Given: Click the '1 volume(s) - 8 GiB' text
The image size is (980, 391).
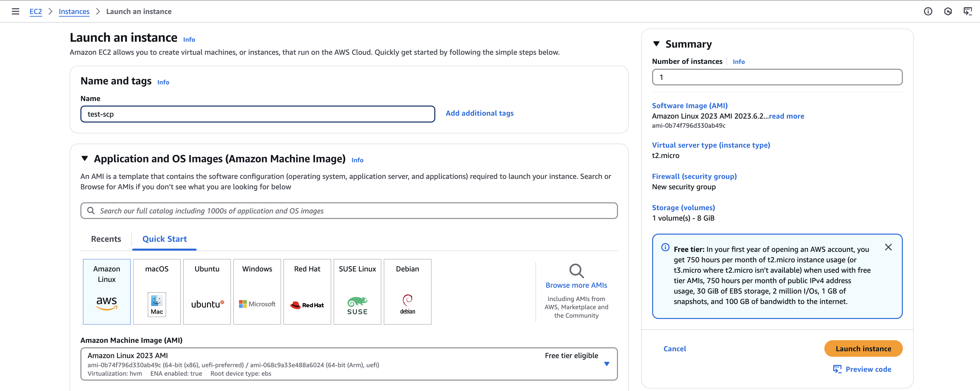Looking at the screenshot, I should [683, 218].
